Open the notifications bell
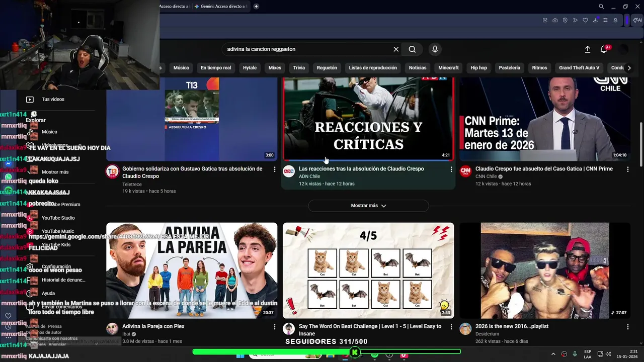This screenshot has height=362, width=644. point(604,49)
